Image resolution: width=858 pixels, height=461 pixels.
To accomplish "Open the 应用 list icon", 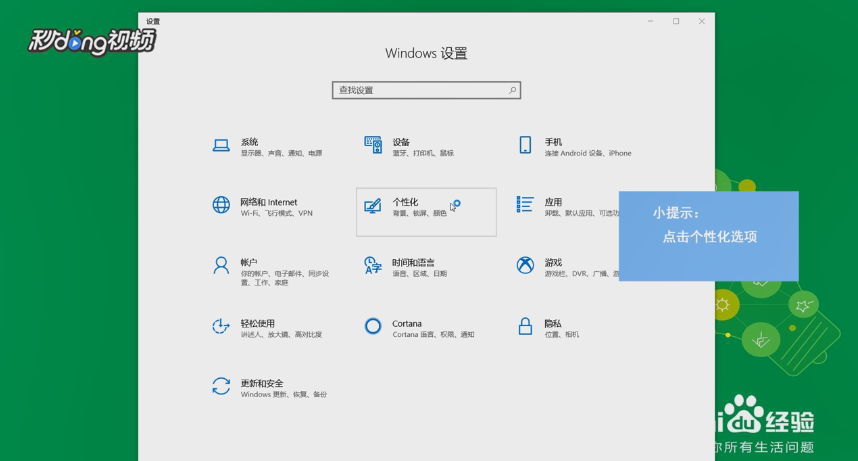I will (x=525, y=205).
